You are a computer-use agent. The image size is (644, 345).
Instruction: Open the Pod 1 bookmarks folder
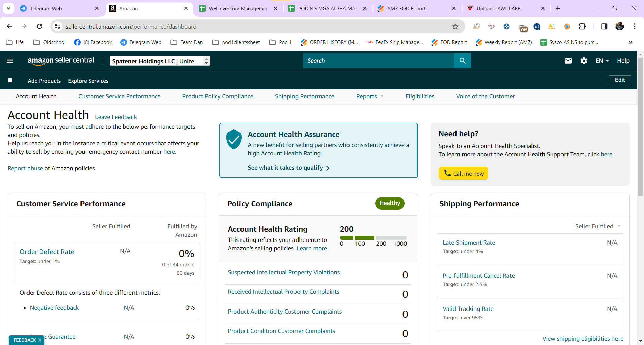280,42
